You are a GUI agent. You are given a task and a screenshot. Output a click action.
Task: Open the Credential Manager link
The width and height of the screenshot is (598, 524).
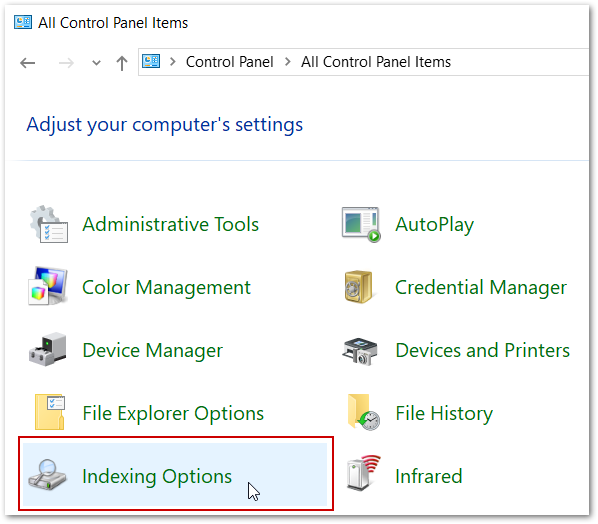(x=481, y=288)
